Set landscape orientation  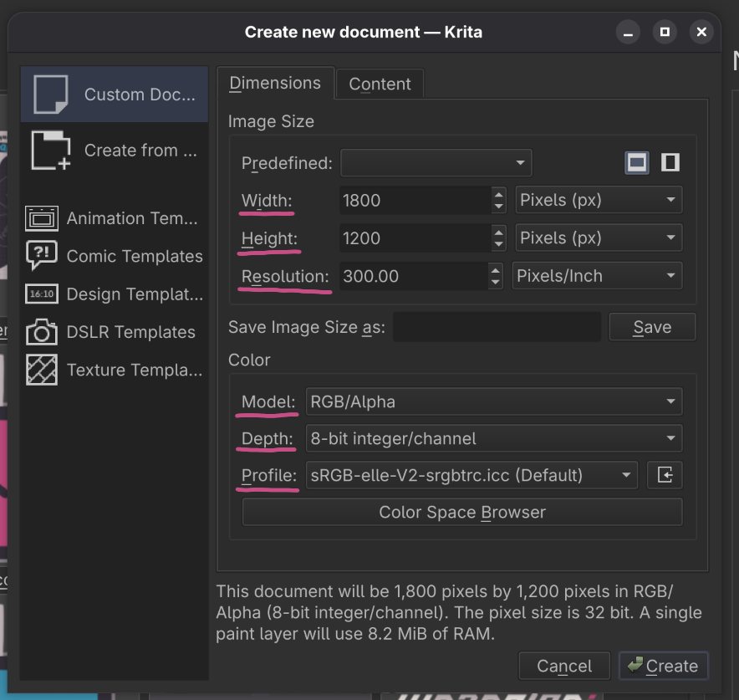[637, 162]
